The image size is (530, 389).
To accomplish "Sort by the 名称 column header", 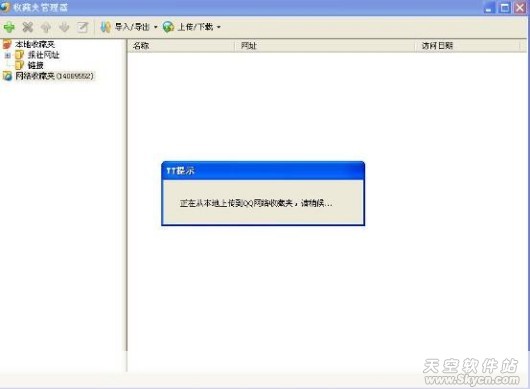I will 180,46.
